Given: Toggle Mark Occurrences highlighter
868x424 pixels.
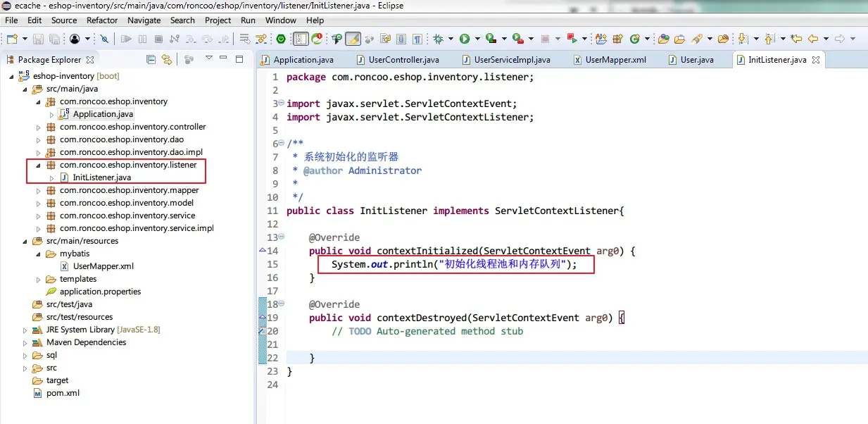Looking at the screenshot, I should pyautogui.click(x=353, y=39).
